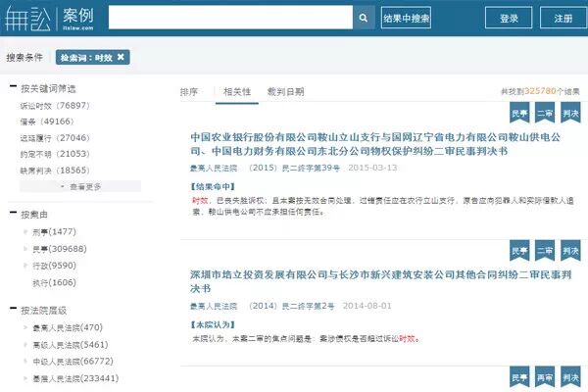The image size is (588, 392).
Task: Click date 2015-03-13
Action: (372, 168)
